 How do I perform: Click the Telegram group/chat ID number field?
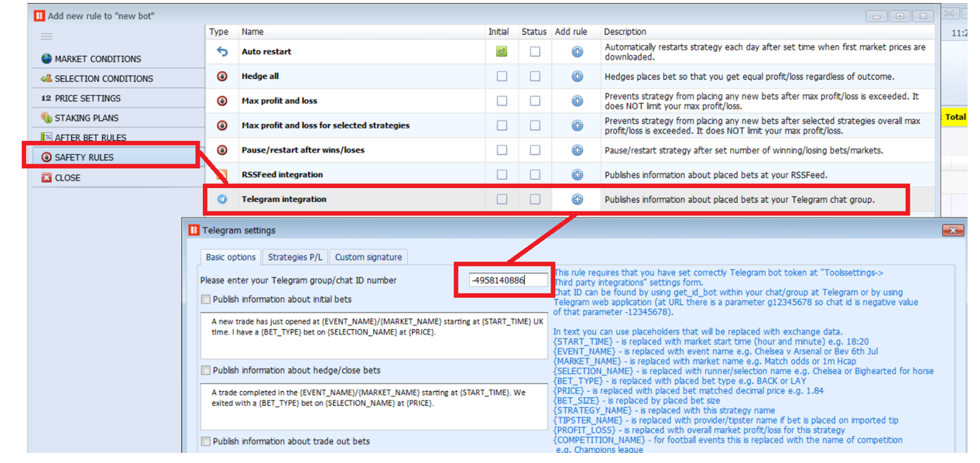(x=509, y=280)
